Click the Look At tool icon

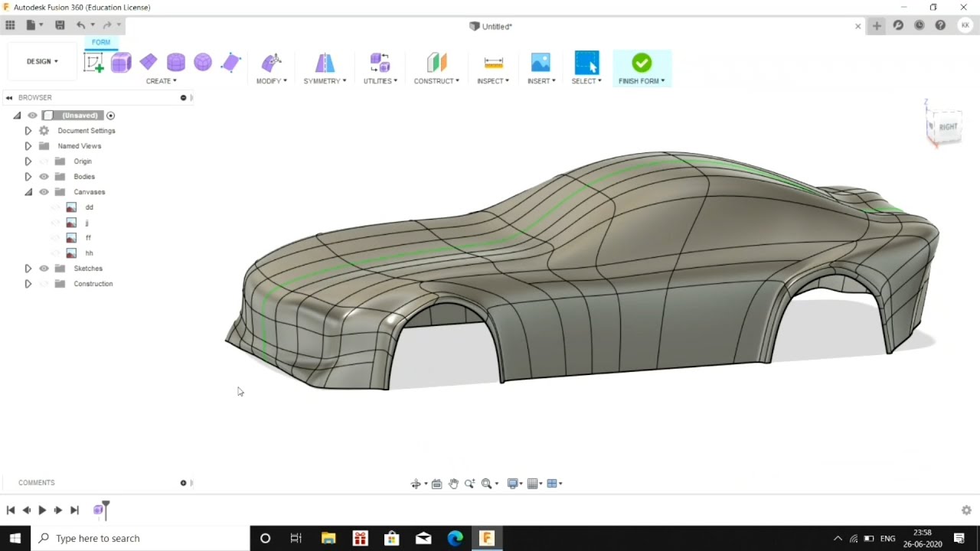point(436,484)
